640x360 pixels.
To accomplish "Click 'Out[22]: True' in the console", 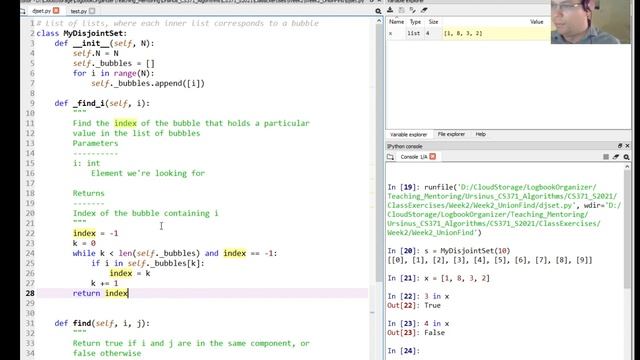I will (414, 305).
